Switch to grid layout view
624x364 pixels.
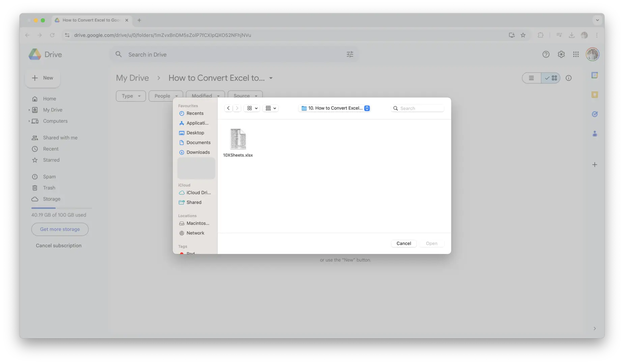click(x=551, y=78)
